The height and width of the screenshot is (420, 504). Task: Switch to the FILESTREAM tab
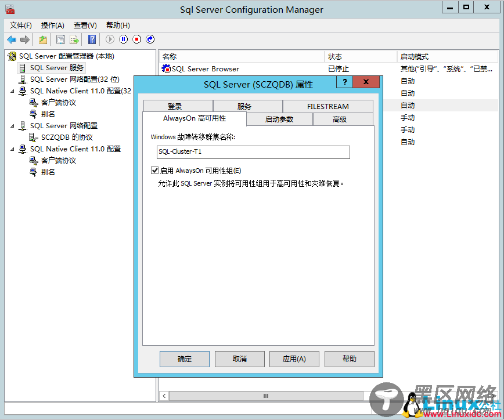tap(328, 106)
